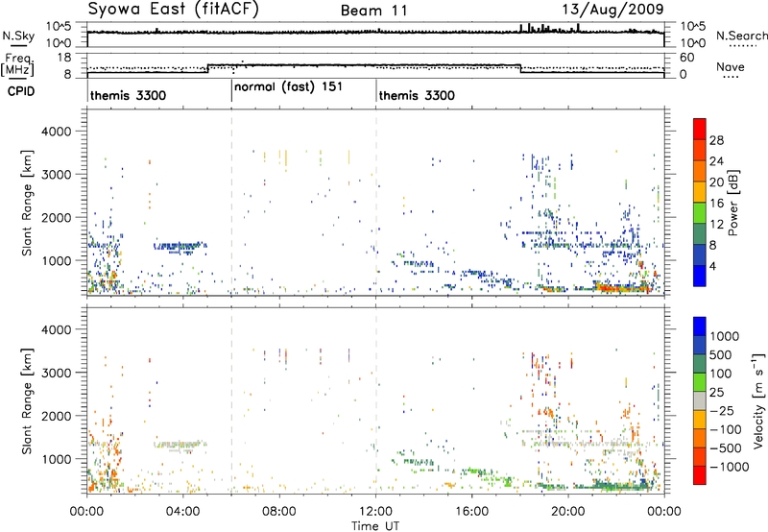Screen dimensions: 768x532
Task: Click the '60' Nave axis label
Action: point(687,58)
